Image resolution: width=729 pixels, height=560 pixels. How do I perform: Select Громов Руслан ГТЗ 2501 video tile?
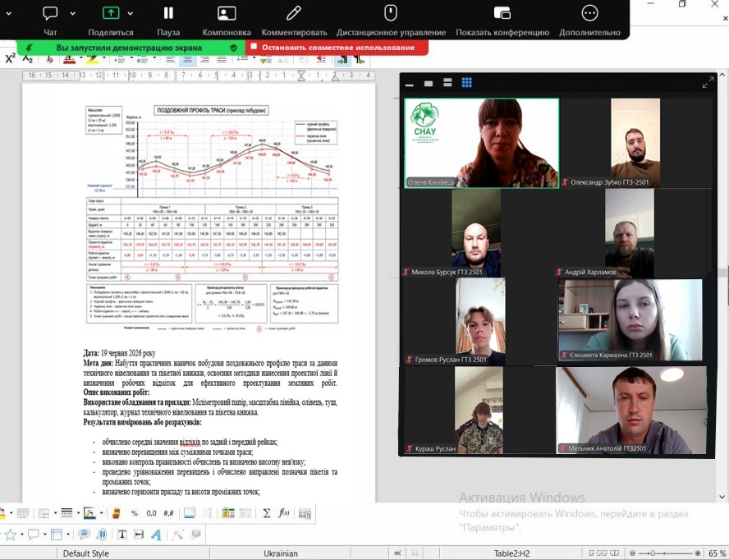coord(481,322)
